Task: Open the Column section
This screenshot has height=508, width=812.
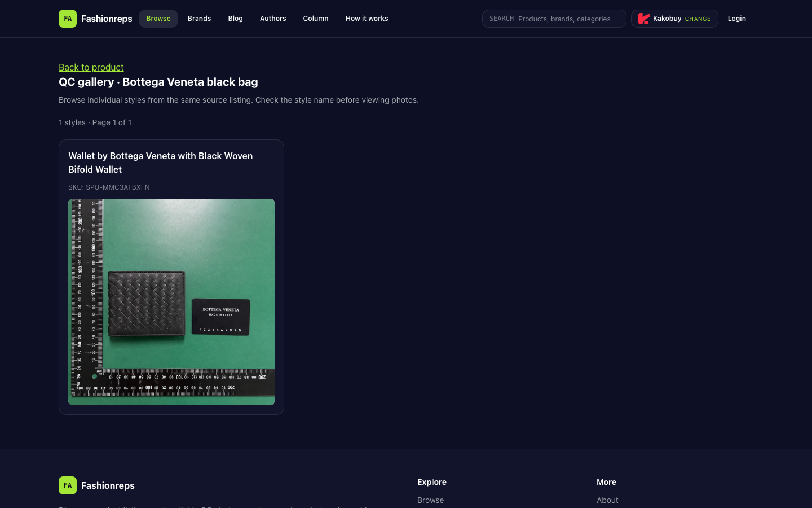Action: point(316,19)
